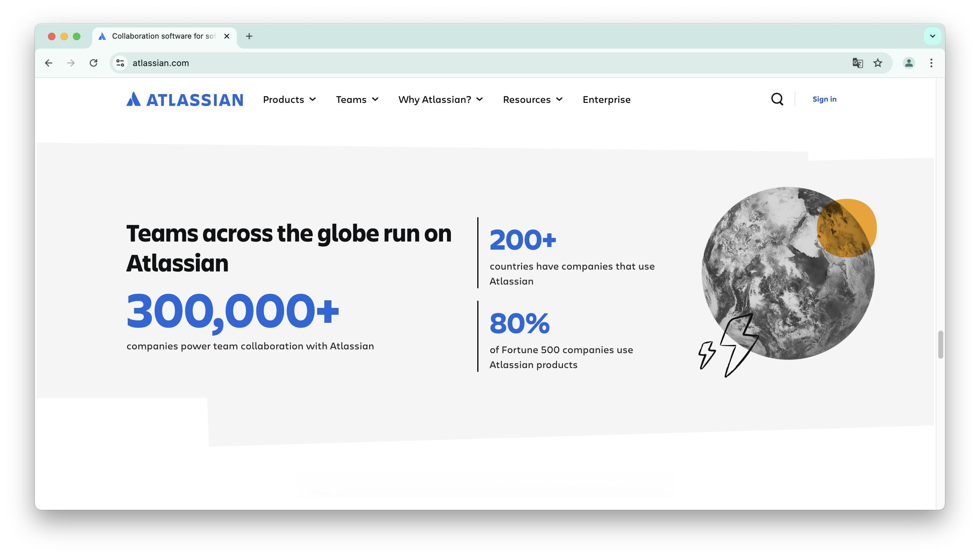Bookmark this page with the star icon
Image resolution: width=980 pixels, height=556 pixels.
(878, 63)
